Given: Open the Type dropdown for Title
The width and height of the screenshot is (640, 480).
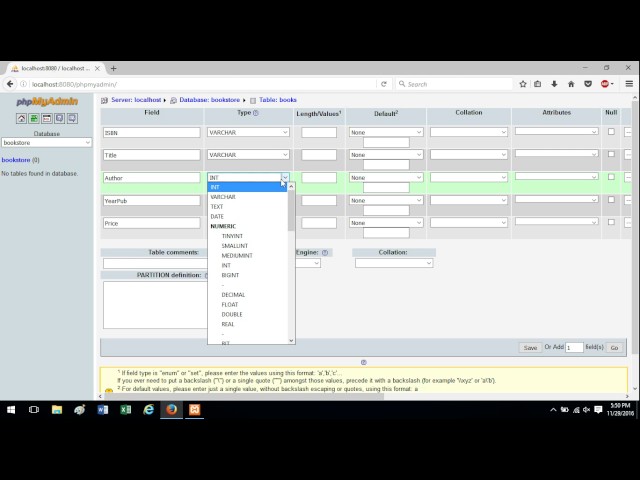Looking at the screenshot, I should point(248,155).
